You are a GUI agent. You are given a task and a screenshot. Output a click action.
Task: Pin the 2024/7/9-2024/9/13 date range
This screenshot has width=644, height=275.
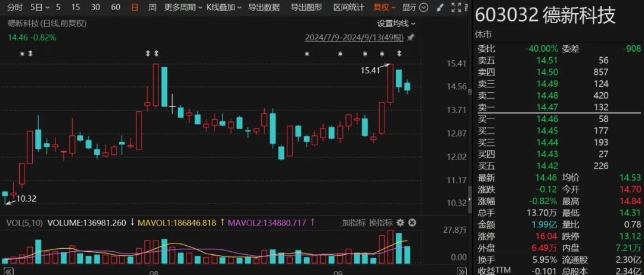point(410,37)
